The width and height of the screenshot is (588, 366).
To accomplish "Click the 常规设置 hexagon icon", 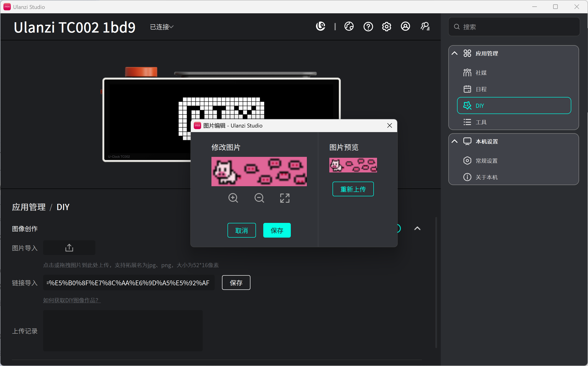I will tap(467, 161).
